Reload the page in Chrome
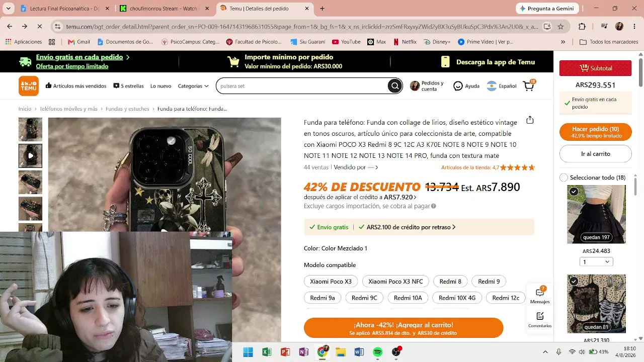 pos(40,26)
